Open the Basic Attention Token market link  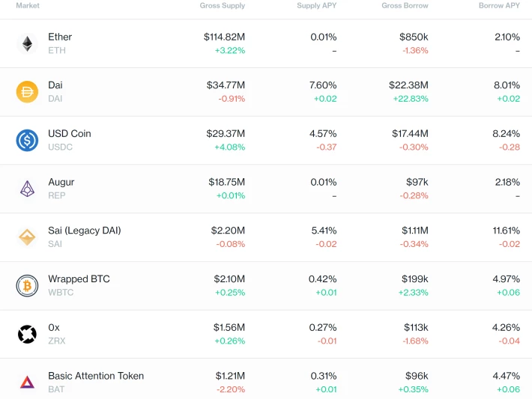click(96, 376)
